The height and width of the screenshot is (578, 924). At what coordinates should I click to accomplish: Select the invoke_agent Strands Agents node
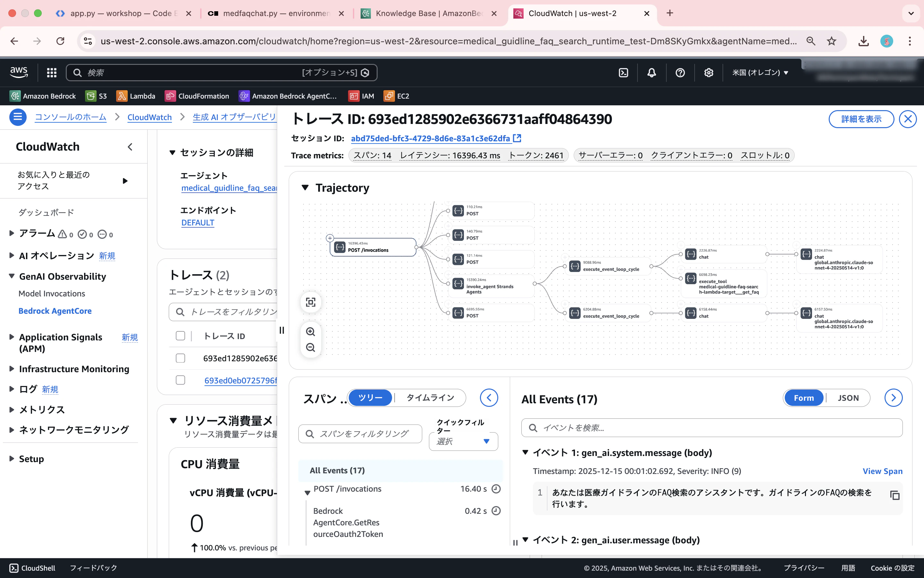coord(492,286)
